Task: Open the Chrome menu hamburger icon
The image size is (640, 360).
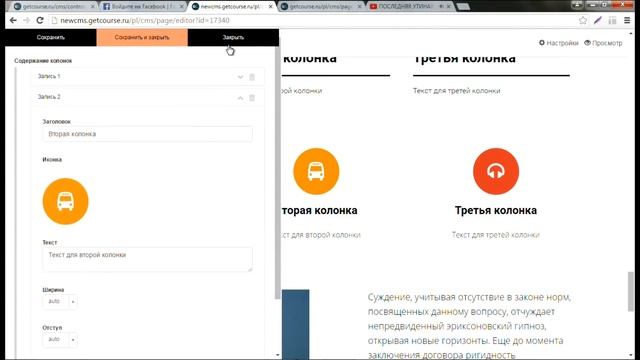Action: pos(627,20)
